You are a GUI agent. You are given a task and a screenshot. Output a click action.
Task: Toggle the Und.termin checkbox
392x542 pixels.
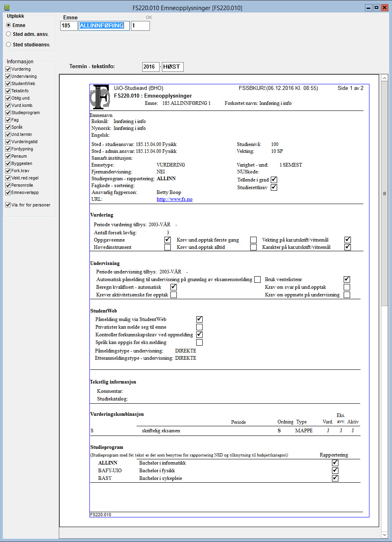[8, 134]
